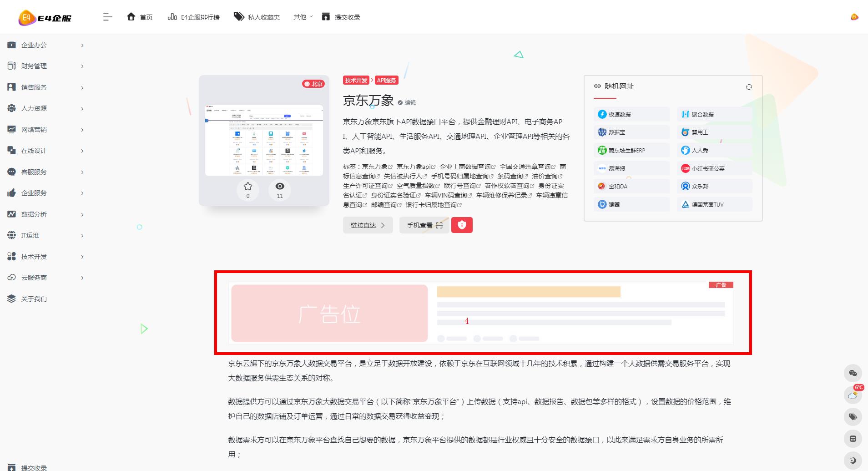Open the 邮编查询 tag
This screenshot has height=471, width=868.
tap(386, 205)
